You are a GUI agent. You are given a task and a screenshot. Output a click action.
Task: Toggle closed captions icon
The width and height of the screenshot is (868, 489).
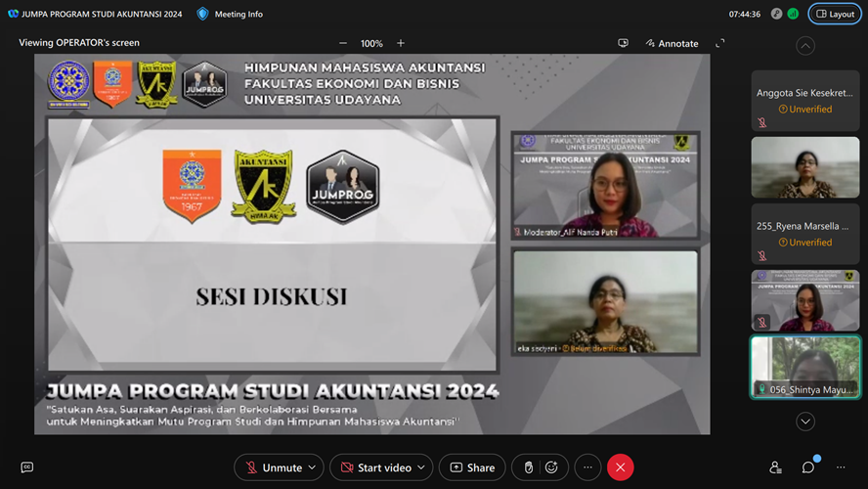click(26, 467)
